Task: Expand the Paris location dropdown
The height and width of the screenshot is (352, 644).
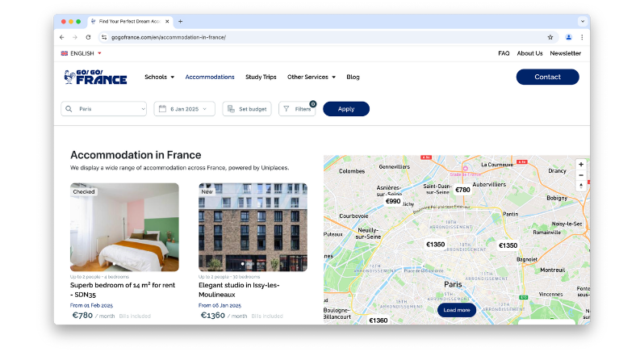Action: [x=104, y=109]
